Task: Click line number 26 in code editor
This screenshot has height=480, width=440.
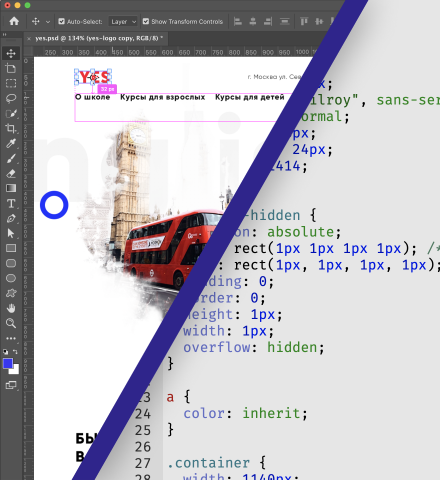Action: (x=143, y=447)
